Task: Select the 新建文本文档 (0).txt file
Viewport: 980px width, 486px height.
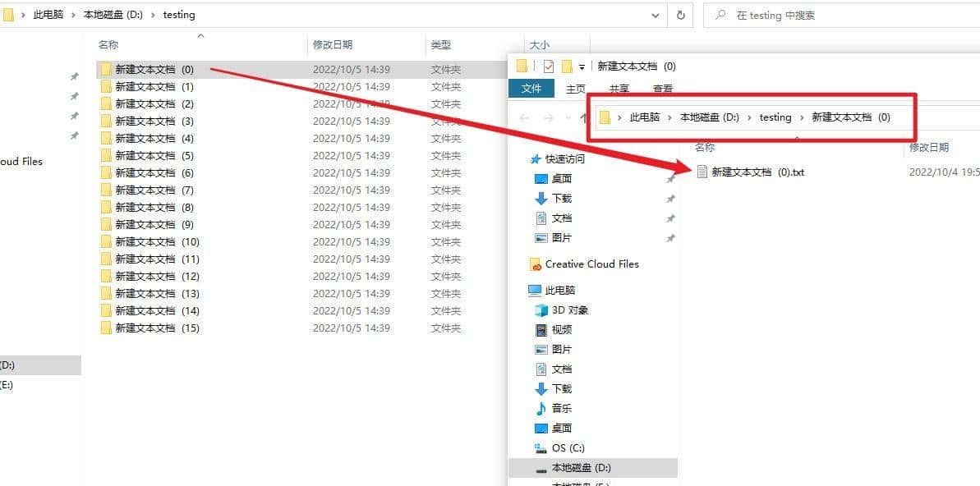Action: tap(757, 172)
